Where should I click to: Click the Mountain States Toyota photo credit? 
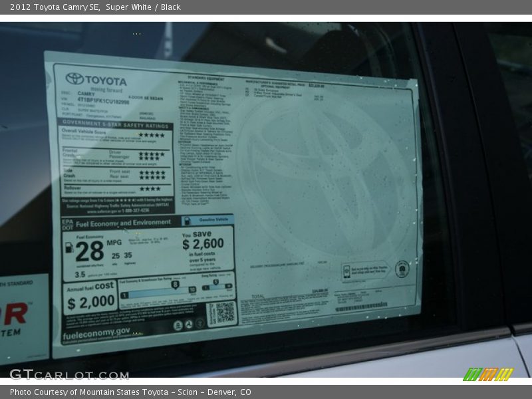(130, 392)
